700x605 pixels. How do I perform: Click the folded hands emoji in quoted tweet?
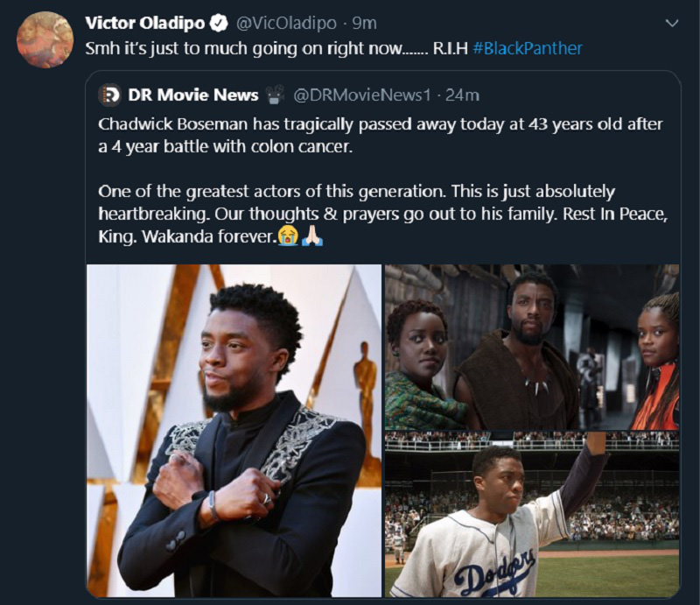312,236
